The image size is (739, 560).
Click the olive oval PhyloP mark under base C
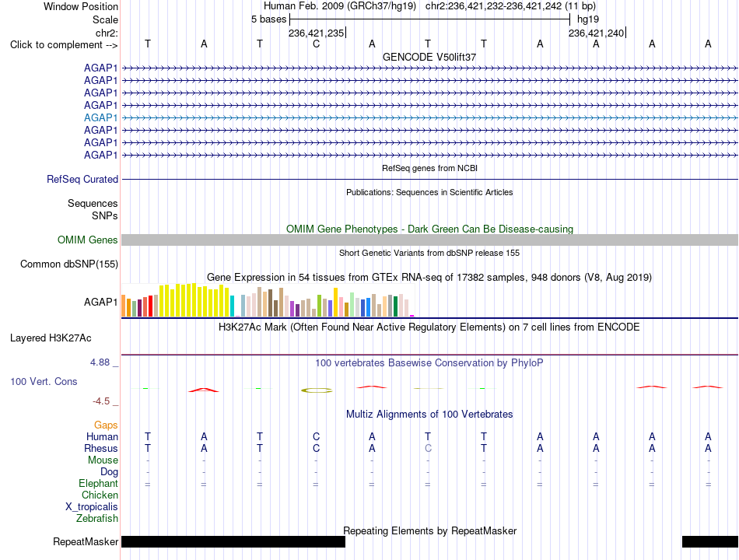pos(317,390)
